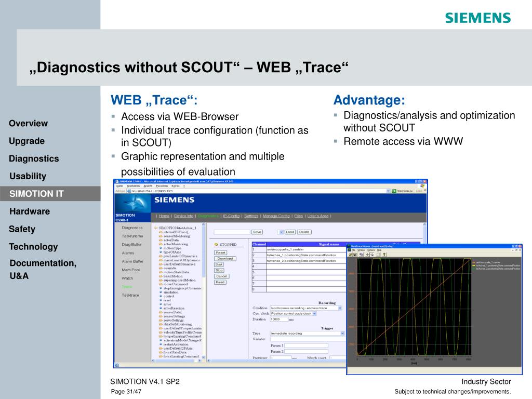Click servoSettings folder icon
The width and height of the screenshot is (532, 399).
[161, 320]
